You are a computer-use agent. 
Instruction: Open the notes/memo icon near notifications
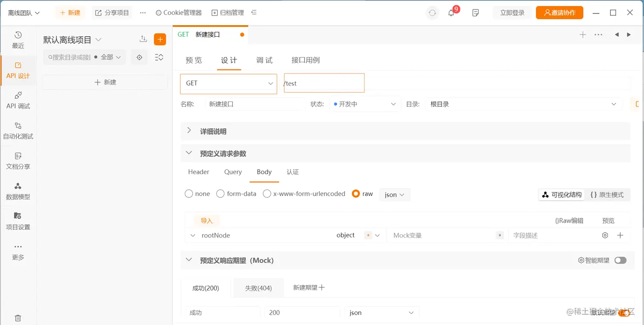pos(475,13)
